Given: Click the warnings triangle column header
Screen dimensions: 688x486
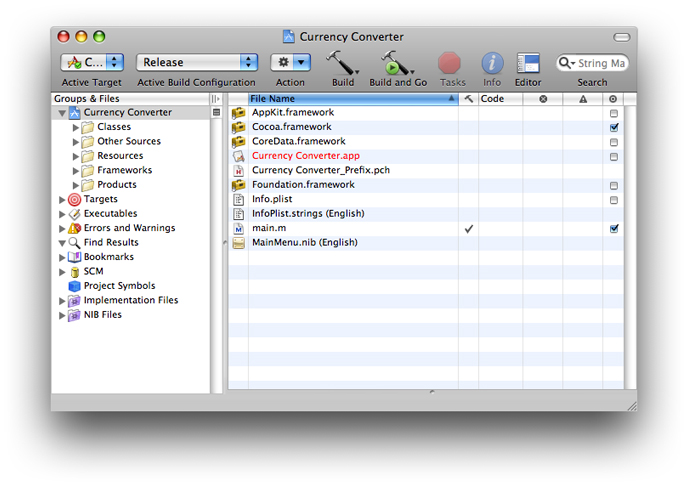Looking at the screenshot, I should click(x=583, y=99).
